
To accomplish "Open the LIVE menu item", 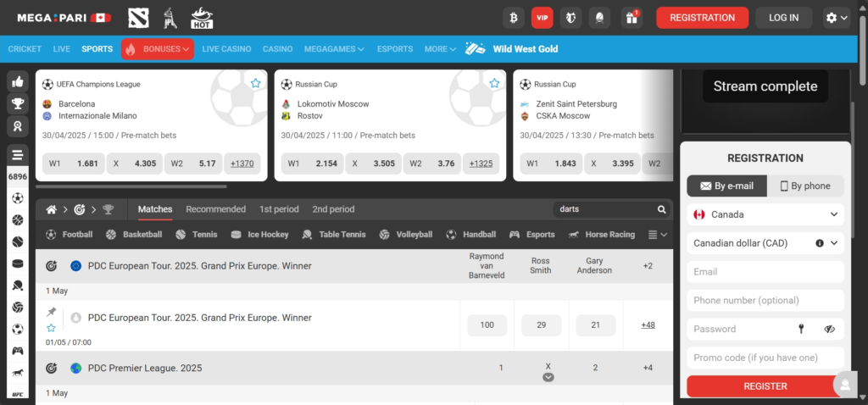I will point(61,48).
